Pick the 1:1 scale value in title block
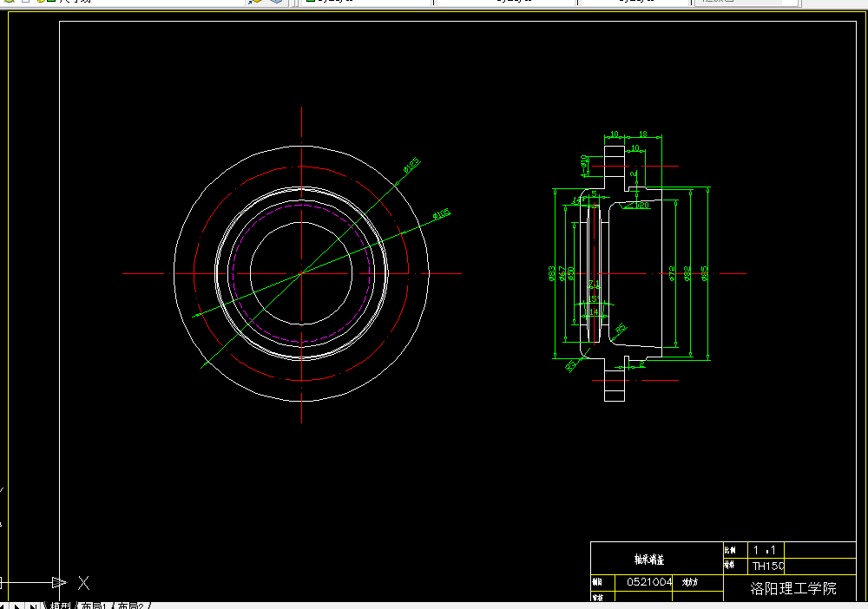The height and width of the screenshot is (609, 868). click(765, 550)
